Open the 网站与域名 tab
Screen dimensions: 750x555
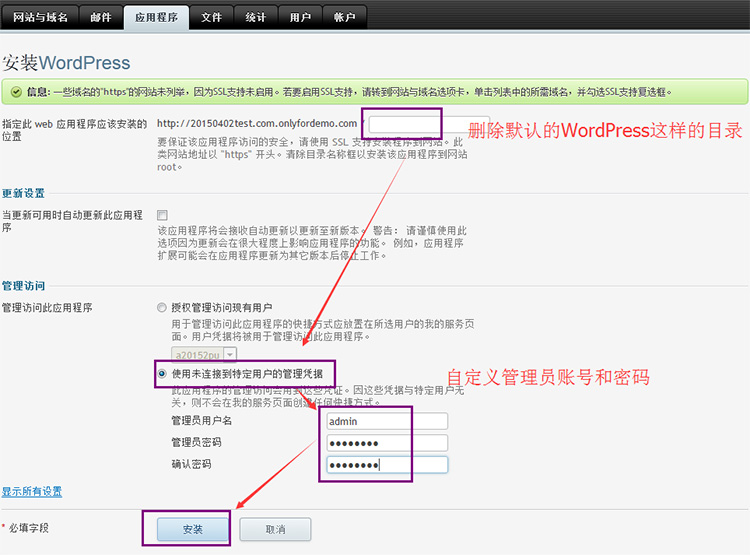click(40, 17)
